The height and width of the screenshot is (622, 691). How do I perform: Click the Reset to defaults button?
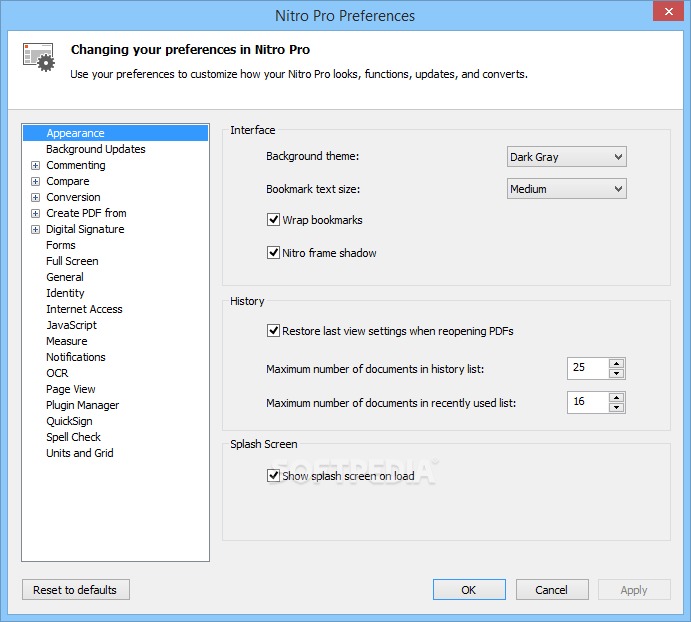[76, 590]
